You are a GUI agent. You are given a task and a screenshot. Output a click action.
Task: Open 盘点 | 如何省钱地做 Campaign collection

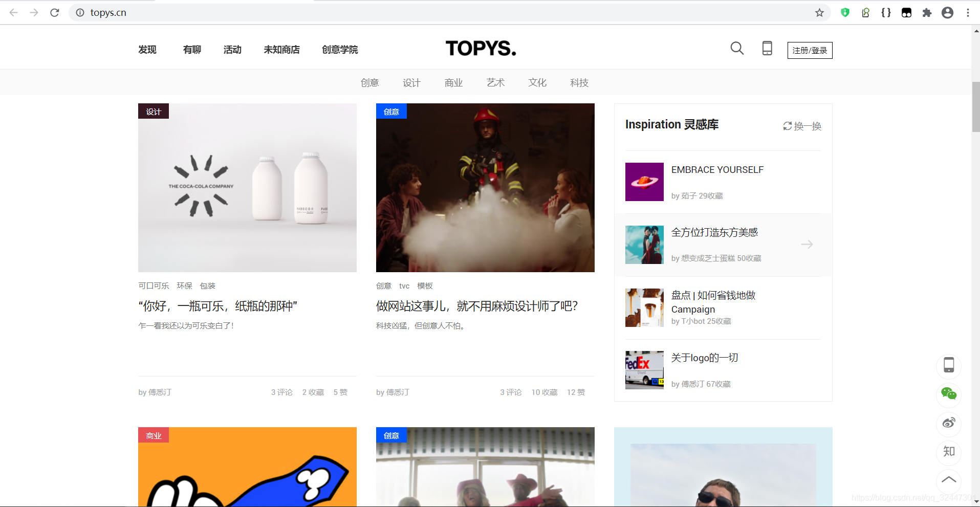(713, 302)
